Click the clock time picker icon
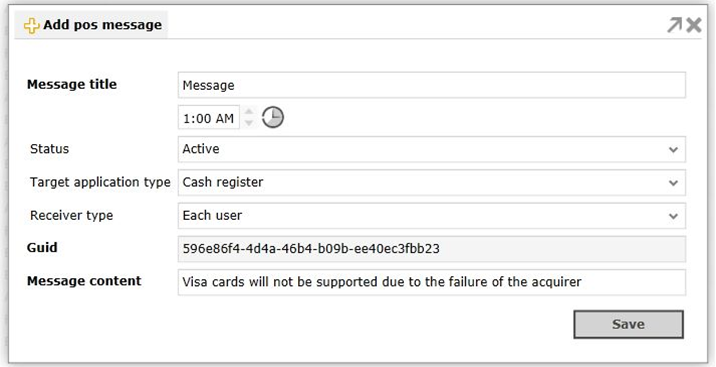 [x=273, y=117]
